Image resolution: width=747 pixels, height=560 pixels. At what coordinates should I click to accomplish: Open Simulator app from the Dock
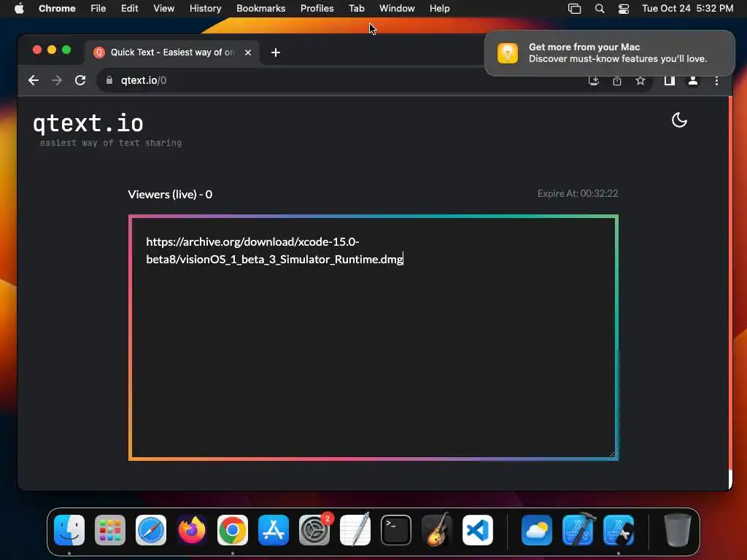pyautogui.click(x=619, y=529)
